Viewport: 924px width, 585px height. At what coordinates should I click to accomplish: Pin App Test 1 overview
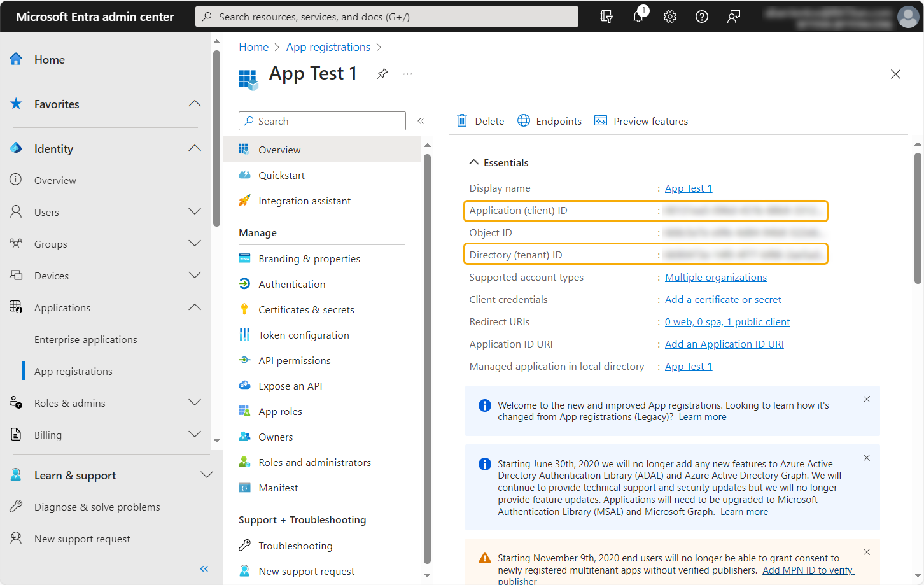pyautogui.click(x=382, y=73)
